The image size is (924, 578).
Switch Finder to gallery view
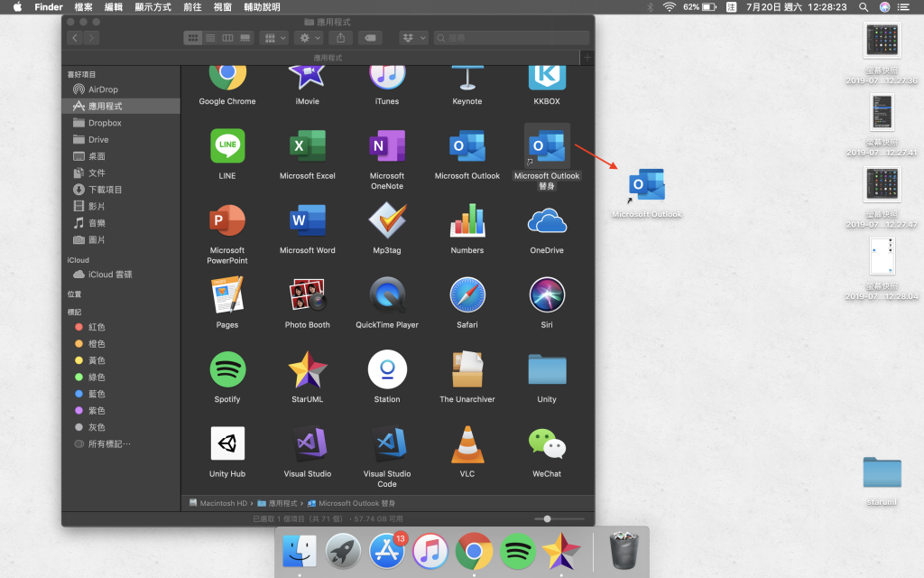tap(245, 38)
